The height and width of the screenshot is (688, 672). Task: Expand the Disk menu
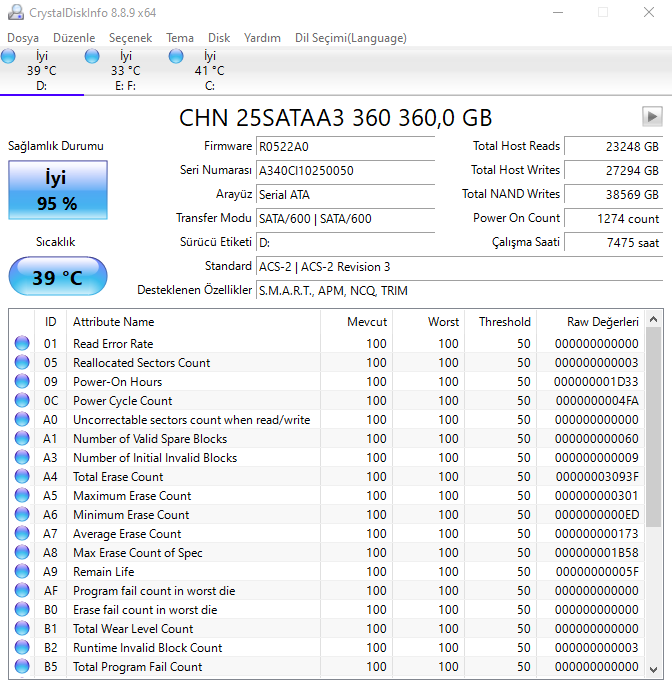coord(219,38)
